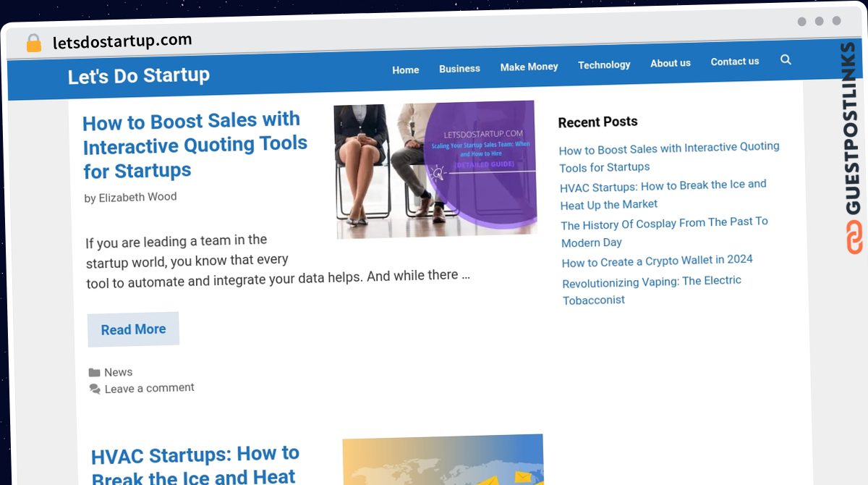Click the folder category icon beside News
Screen dimensions: 868x485
(94, 373)
